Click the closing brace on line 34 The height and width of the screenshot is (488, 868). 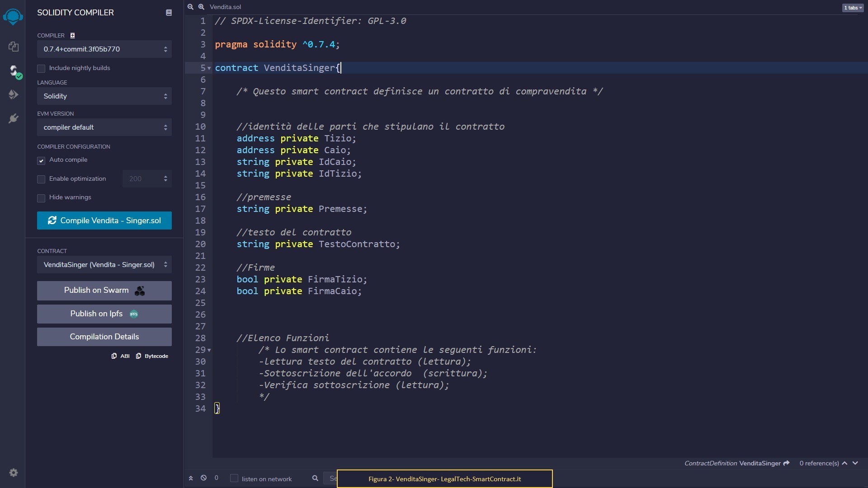(x=217, y=408)
